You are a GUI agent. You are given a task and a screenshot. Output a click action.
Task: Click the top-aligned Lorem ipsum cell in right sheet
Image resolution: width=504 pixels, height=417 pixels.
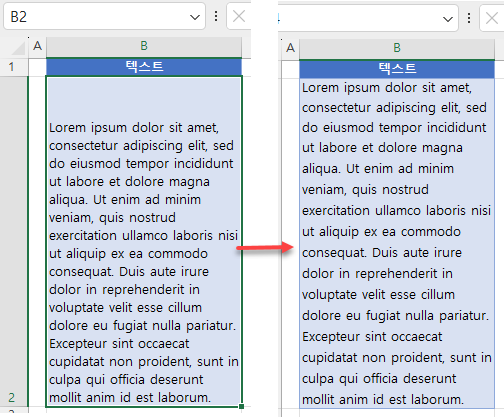[x=397, y=243]
